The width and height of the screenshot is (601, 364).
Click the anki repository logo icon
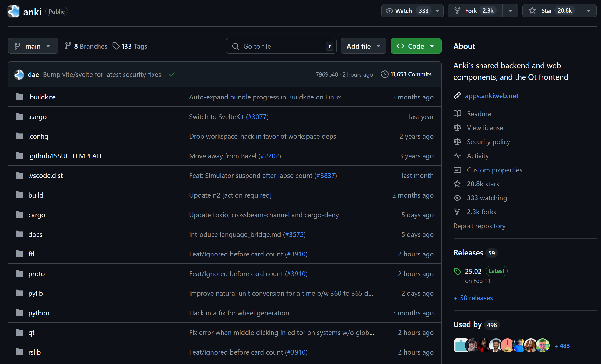click(x=13, y=11)
